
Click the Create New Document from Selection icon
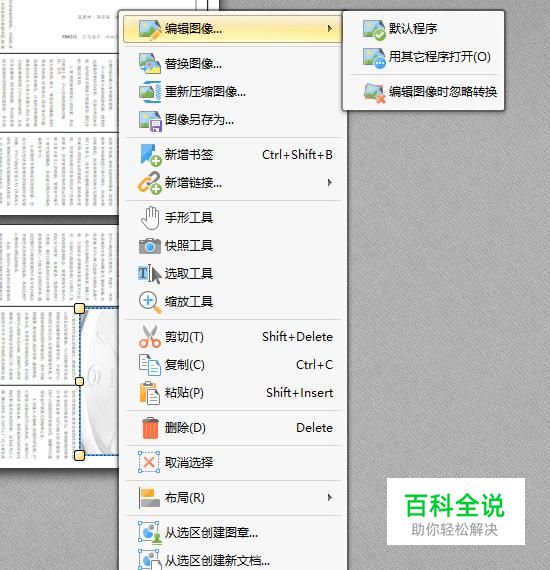tap(149, 560)
